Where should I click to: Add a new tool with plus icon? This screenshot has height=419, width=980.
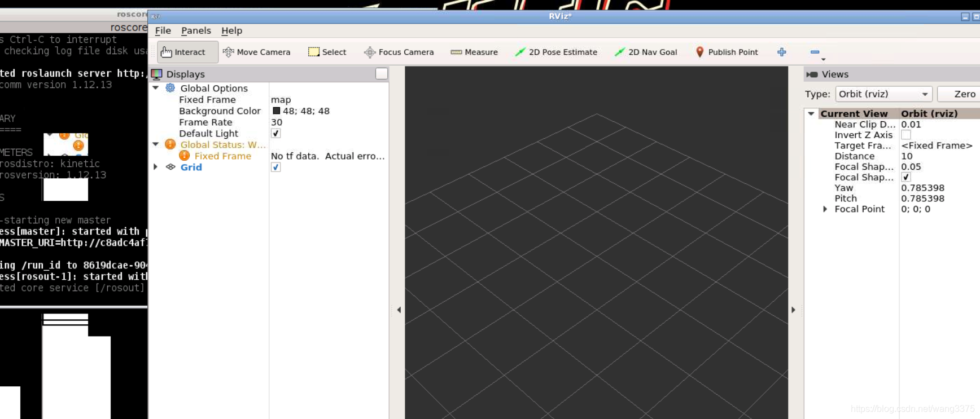coord(782,52)
